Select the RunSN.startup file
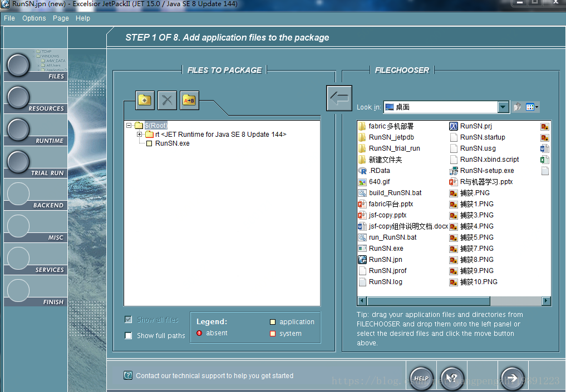Viewport: 566px width, 392px height. pos(478,137)
